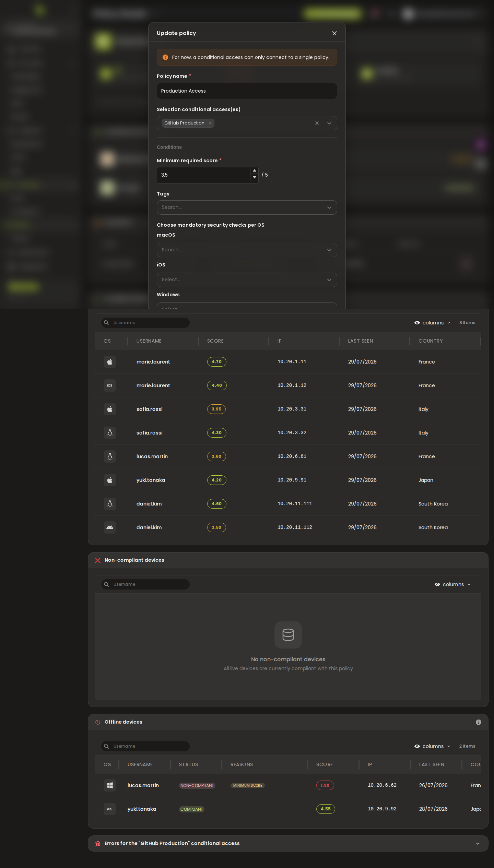
Task: Open the Tags search dropdown
Action: [247, 207]
